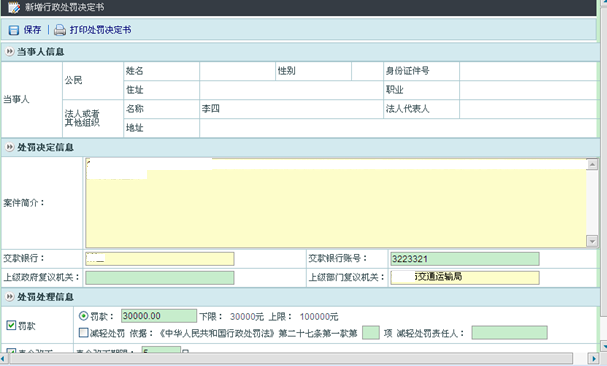Screen dimensions: 607x366
Task: Click the 法人或者其他组织 label cell
Action: pos(93,119)
